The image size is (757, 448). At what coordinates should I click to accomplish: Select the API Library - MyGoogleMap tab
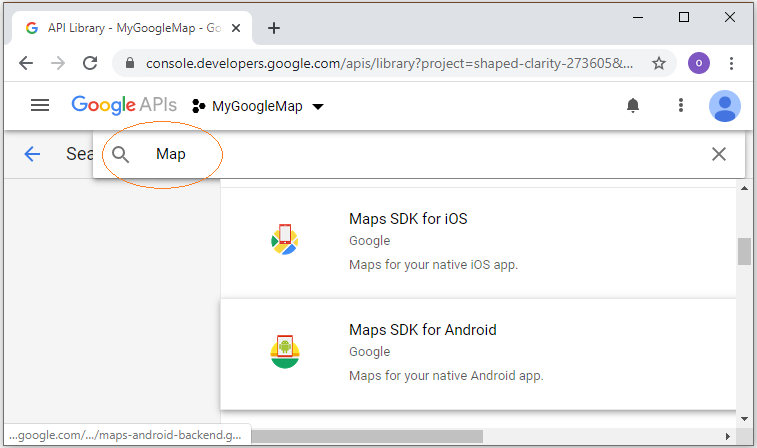(132, 28)
